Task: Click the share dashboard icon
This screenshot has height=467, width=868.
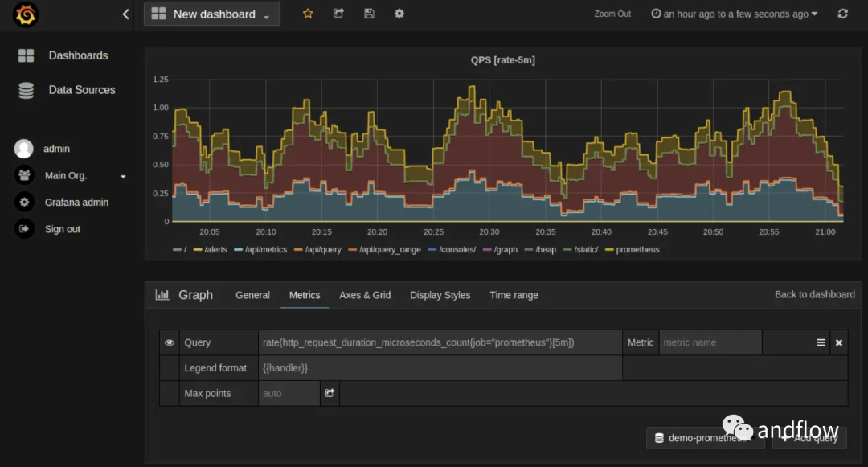Action: [338, 14]
